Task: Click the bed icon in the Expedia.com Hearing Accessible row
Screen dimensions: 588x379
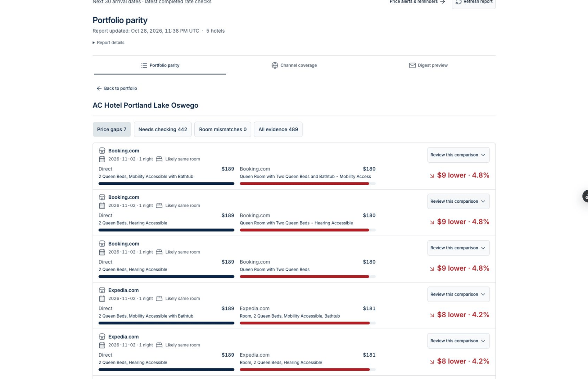Action: pos(159,345)
